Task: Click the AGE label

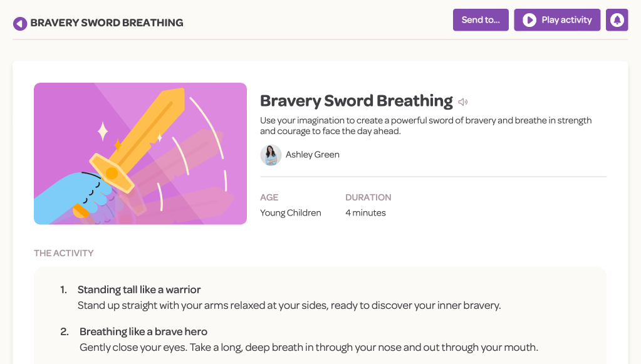Action: coord(269,197)
